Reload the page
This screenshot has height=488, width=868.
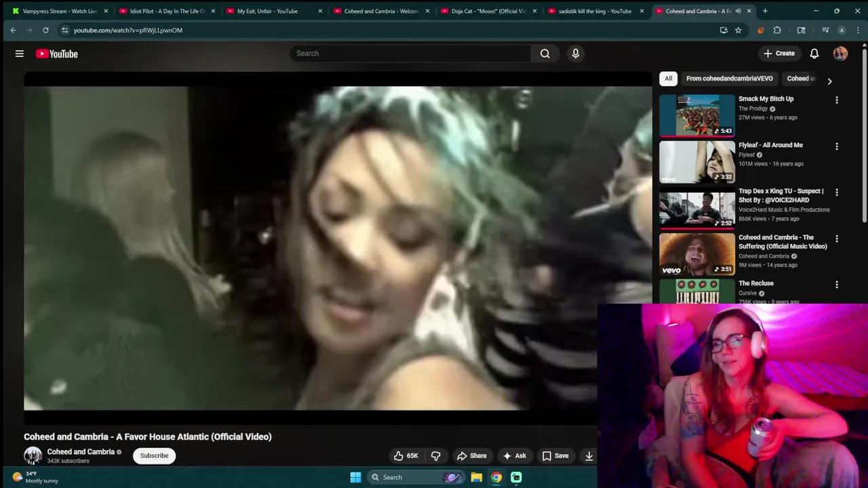[x=45, y=30]
